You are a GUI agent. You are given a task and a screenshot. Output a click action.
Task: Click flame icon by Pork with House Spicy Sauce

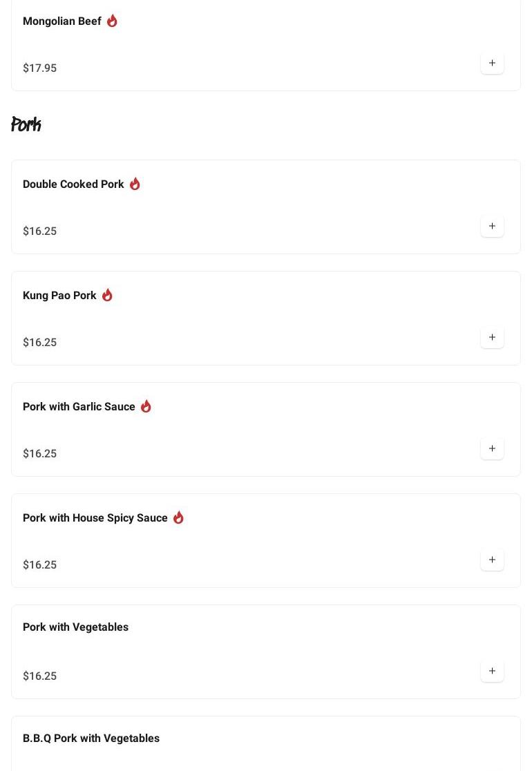[178, 517]
